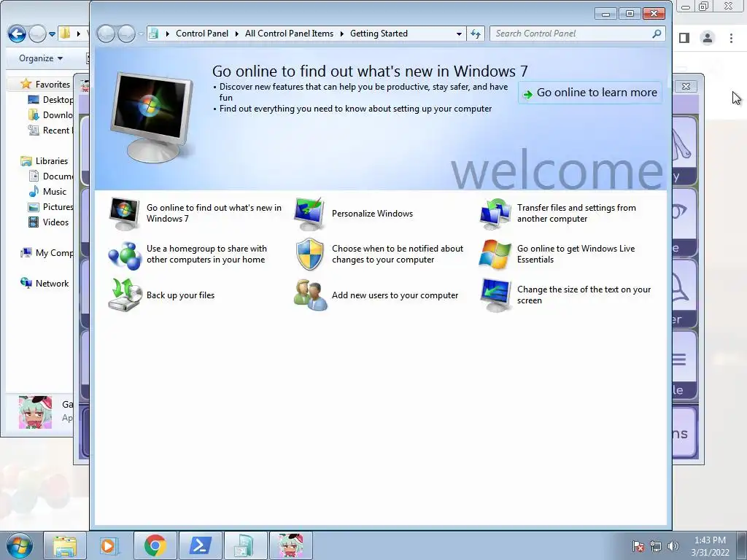Viewport: 747px width, 560px height.
Task: Launch Windows Media Player from taskbar
Action: tap(108, 545)
